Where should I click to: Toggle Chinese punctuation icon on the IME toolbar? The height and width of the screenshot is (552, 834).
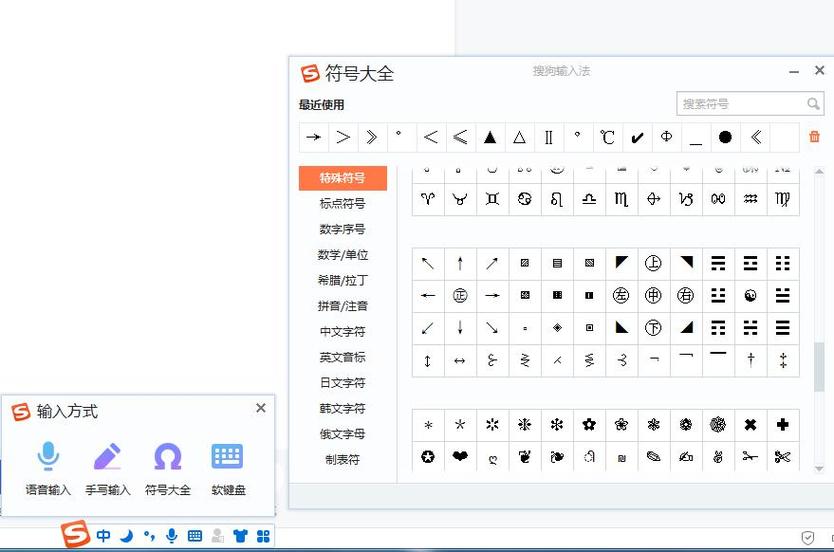pyautogui.click(x=149, y=536)
